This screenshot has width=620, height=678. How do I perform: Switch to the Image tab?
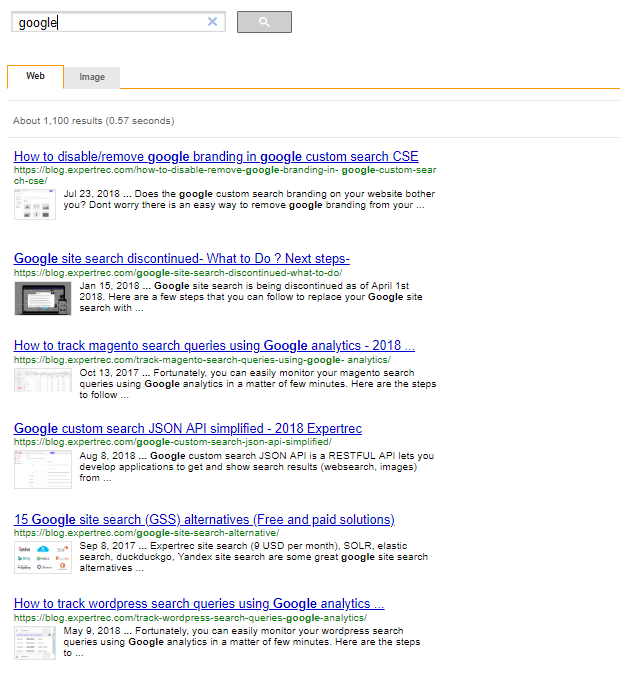click(x=92, y=77)
